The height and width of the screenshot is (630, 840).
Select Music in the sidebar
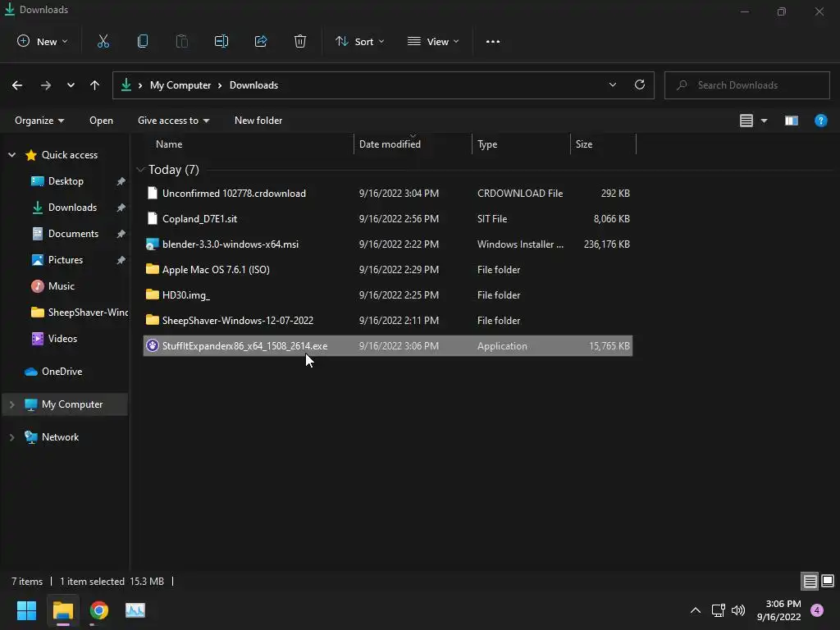point(62,286)
